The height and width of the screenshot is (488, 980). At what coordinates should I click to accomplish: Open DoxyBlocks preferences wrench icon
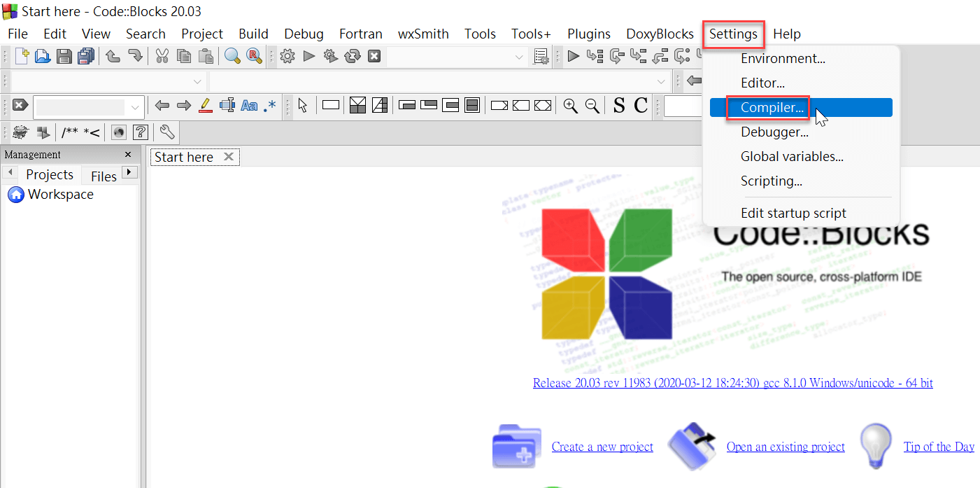pos(167,132)
